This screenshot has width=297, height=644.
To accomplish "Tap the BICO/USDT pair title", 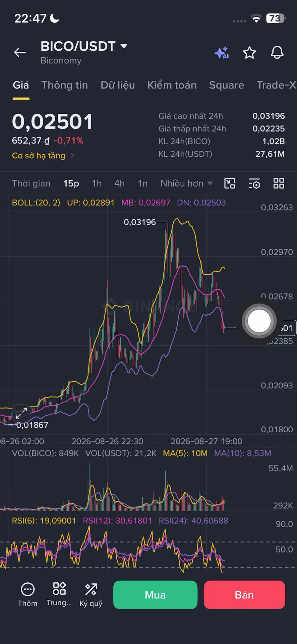I will [x=78, y=46].
